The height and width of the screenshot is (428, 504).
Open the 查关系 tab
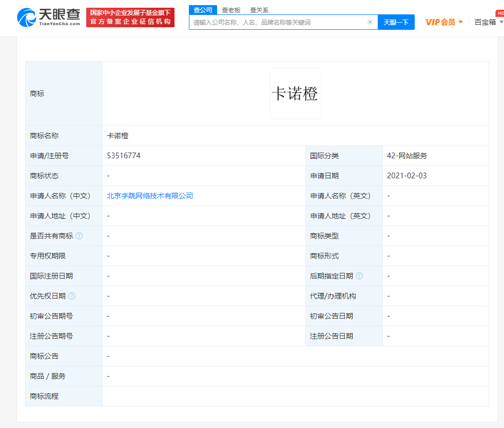pos(259,10)
